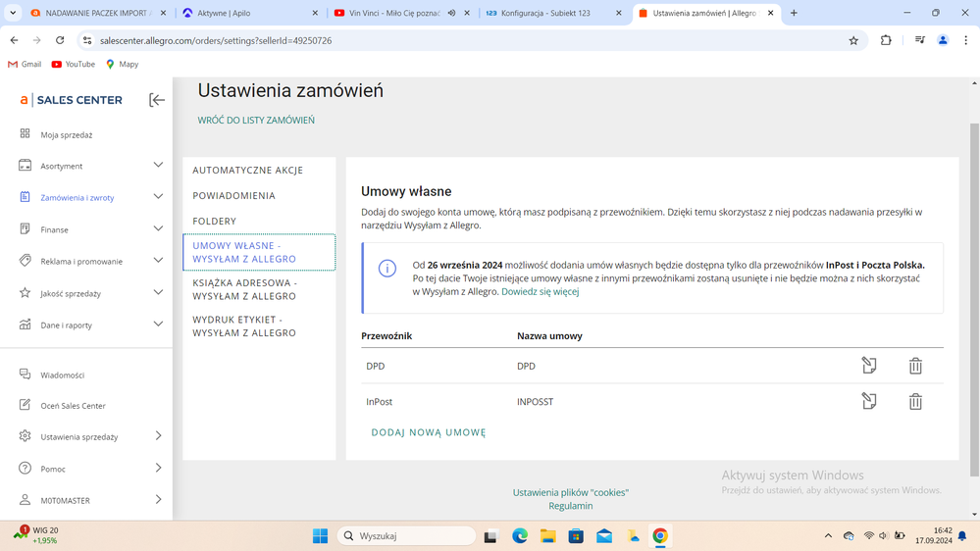The height and width of the screenshot is (551, 980).
Task: Open the Gmail bookmark
Action: [25, 64]
